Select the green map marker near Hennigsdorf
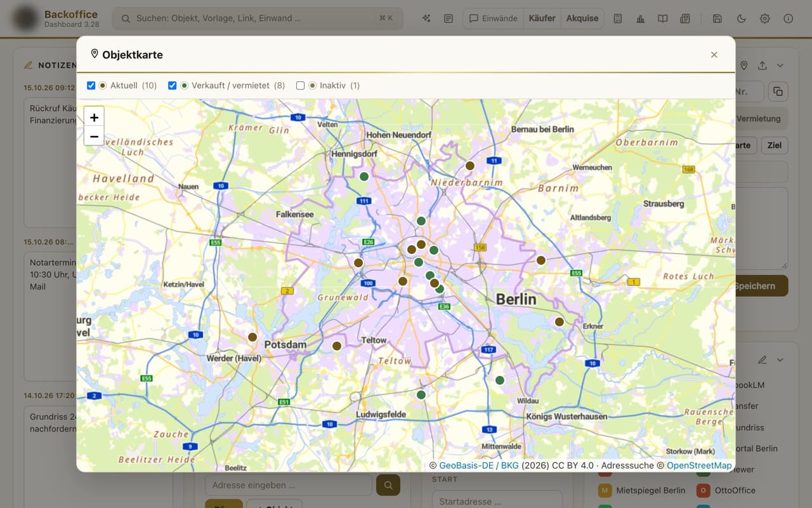Image resolution: width=812 pixels, height=508 pixels. click(x=364, y=177)
